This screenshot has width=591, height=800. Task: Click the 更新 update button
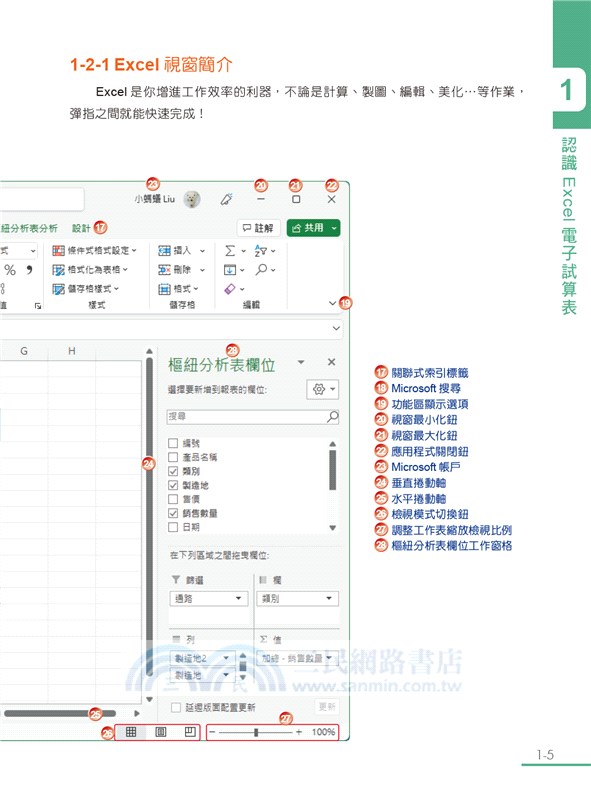click(x=327, y=707)
